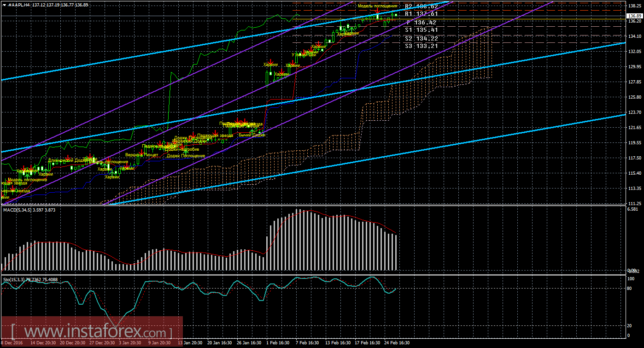The height and width of the screenshot is (348, 644).
Task: Click the 24 Feb 16:30 time axis label
Action: click(x=398, y=343)
